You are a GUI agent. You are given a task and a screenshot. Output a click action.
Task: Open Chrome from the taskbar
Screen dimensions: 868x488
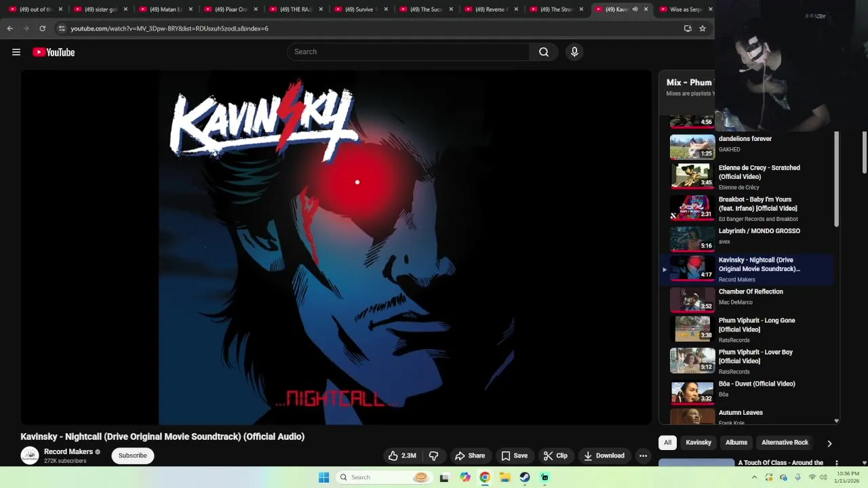pyautogui.click(x=485, y=477)
